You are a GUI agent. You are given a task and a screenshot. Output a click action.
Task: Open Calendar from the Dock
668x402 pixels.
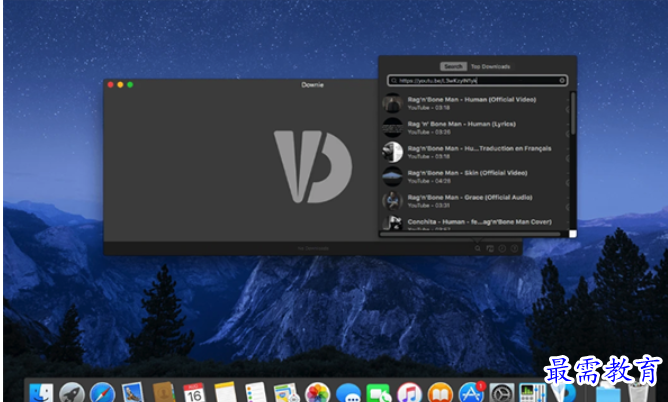click(194, 393)
